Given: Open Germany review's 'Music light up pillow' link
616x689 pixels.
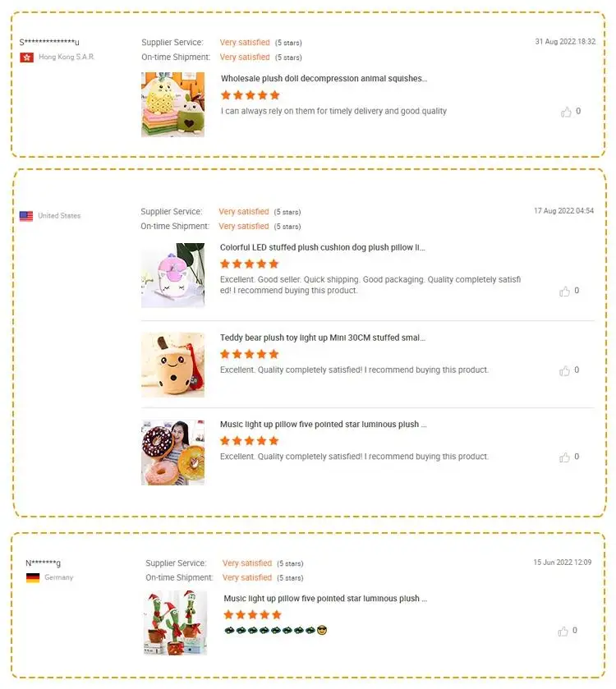Looking at the screenshot, I should pyautogui.click(x=325, y=598).
